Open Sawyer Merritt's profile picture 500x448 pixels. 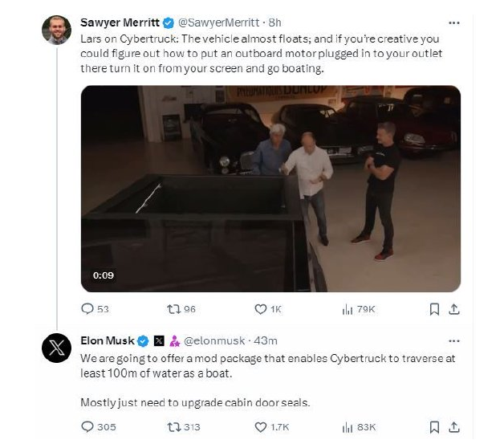point(56,30)
